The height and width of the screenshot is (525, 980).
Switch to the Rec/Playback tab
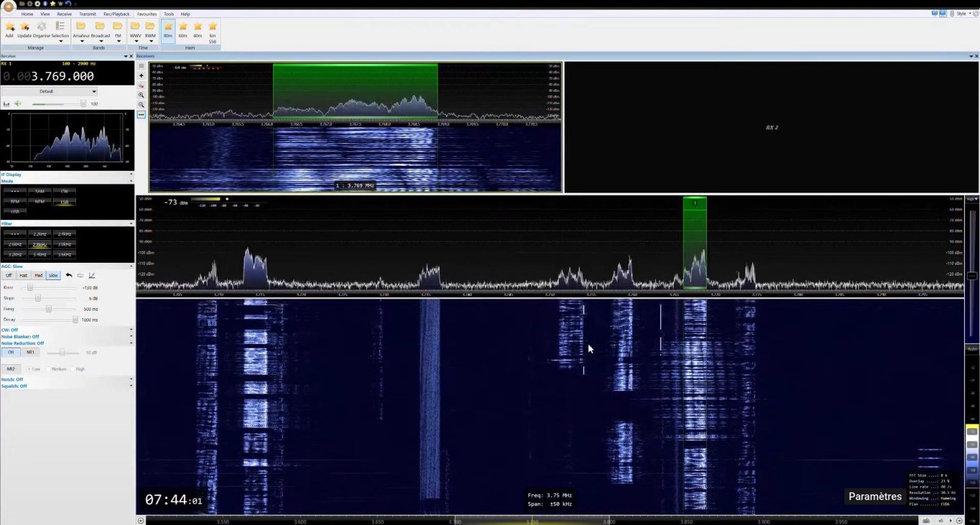point(115,13)
